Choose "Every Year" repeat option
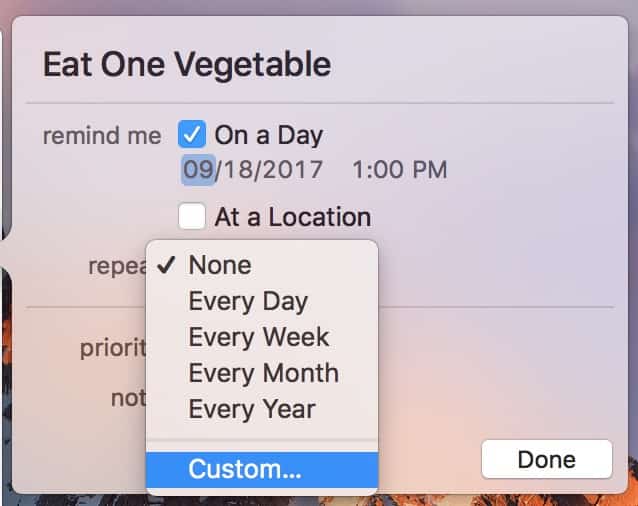This screenshot has height=506, width=638. (252, 409)
